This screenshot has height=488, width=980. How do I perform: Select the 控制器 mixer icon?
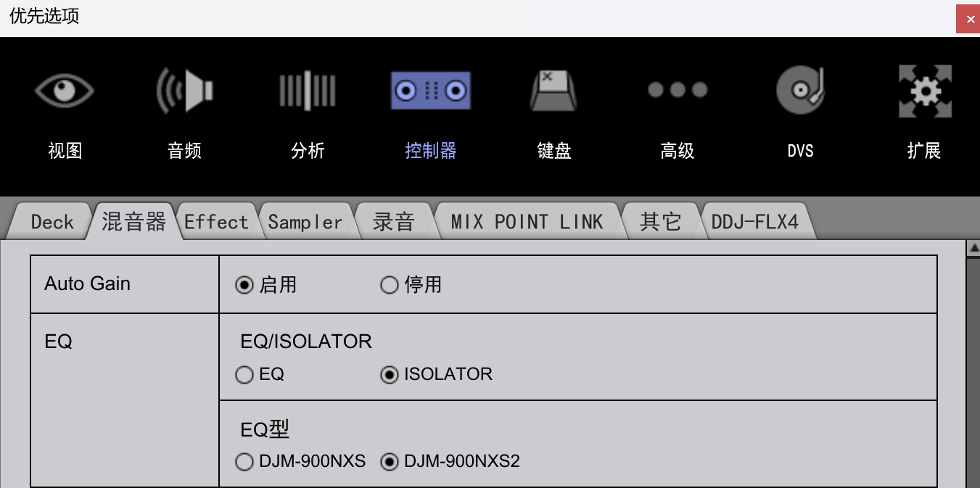(x=431, y=91)
